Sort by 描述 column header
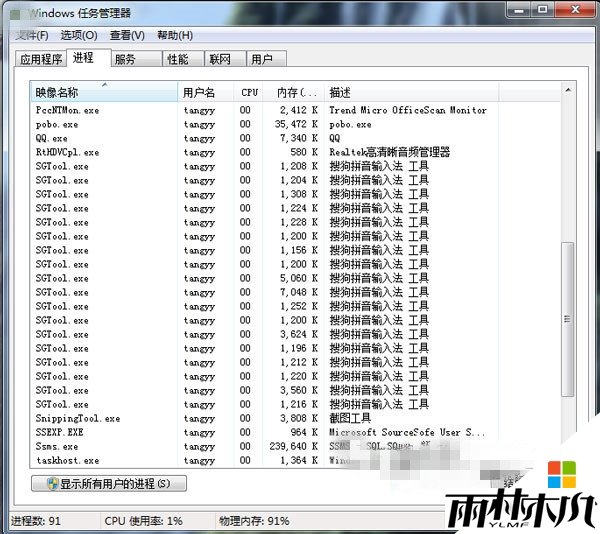 point(411,92)
